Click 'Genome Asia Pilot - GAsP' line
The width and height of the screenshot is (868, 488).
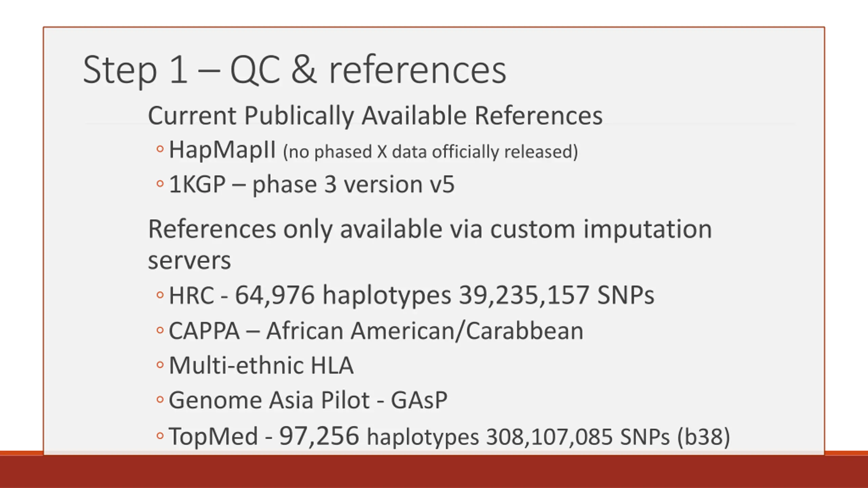(x=308, y=400)
